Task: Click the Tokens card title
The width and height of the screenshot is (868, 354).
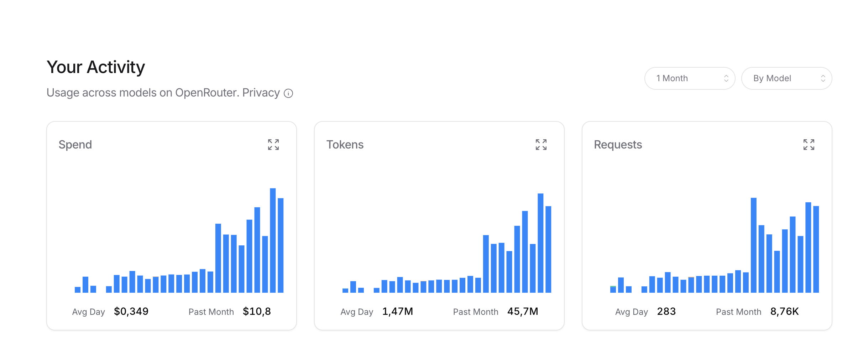Action: 345,145
